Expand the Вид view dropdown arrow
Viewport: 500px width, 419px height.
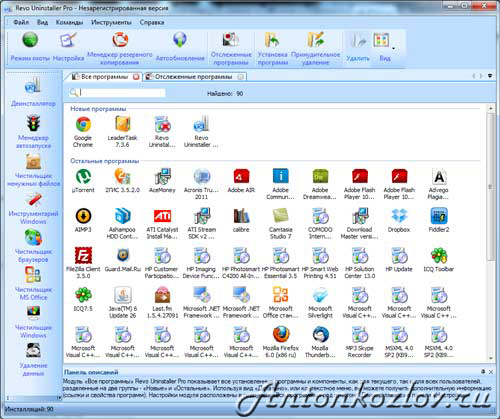pos(393,49)
